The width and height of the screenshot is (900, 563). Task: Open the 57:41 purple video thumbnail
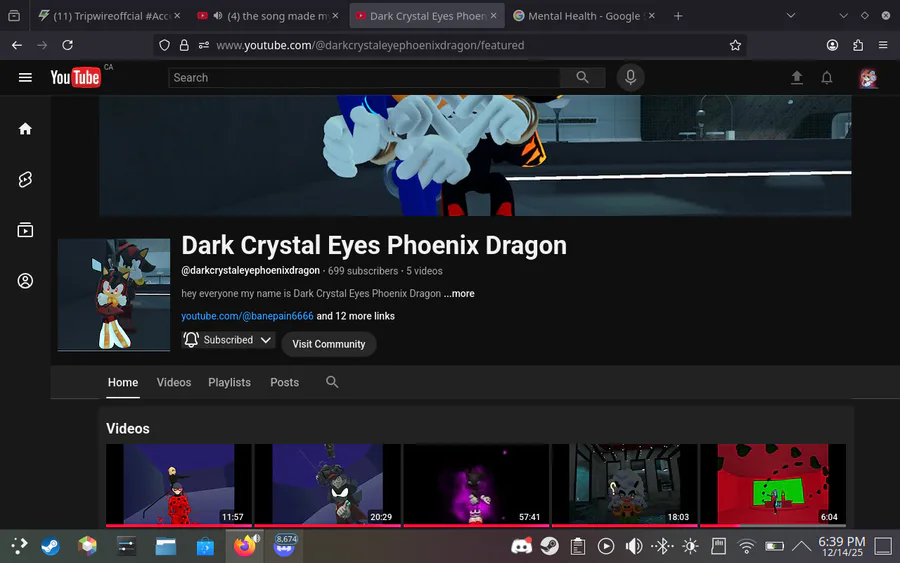(x=476, y=484)
